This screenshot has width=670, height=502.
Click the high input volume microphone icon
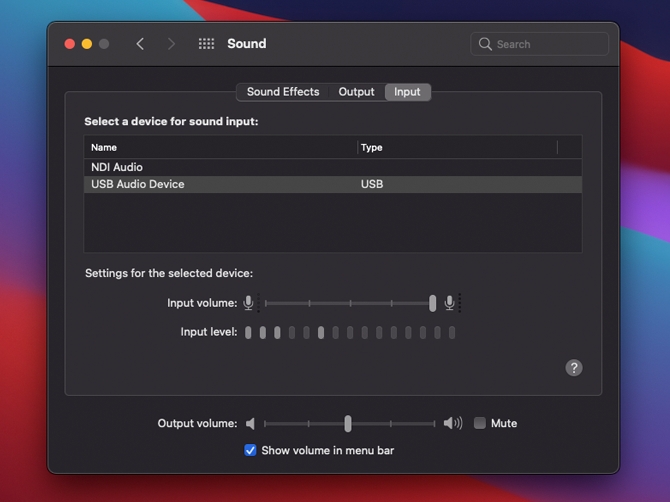point(450,303)
